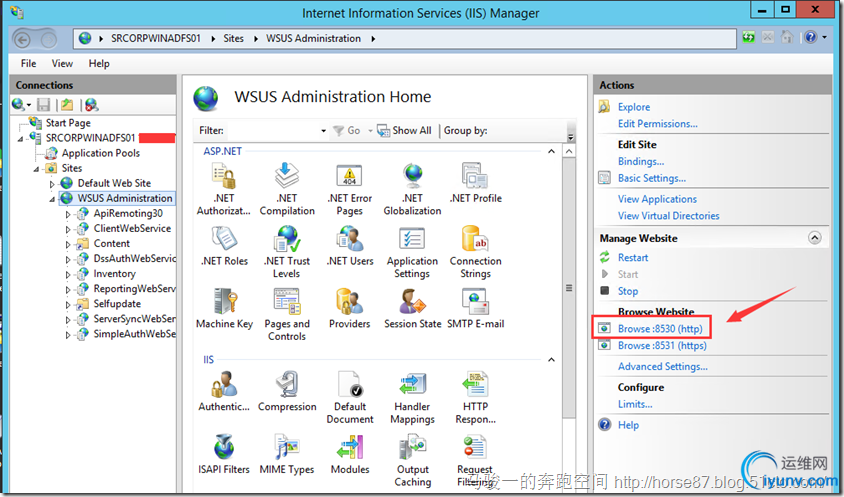Image resolution: width=844 pixels, height=497 pixels.
Task: Open the Handler Mappings icon
Action: point(412,384)
